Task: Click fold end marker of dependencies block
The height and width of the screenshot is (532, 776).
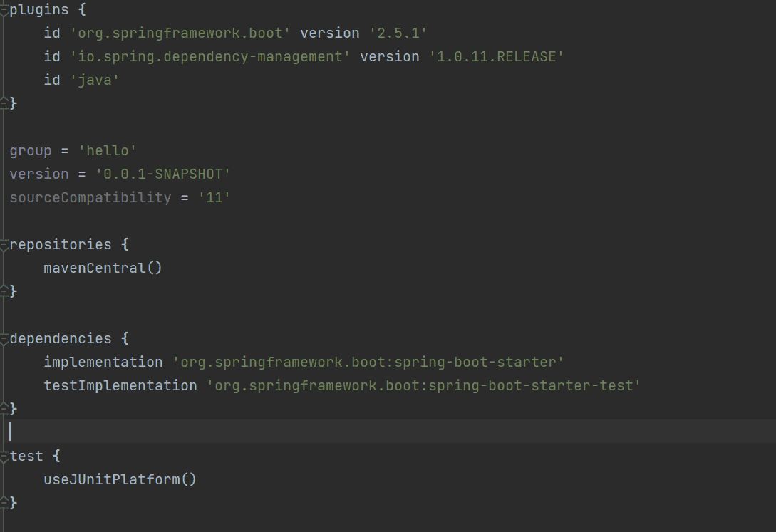Action: (4, 408)
